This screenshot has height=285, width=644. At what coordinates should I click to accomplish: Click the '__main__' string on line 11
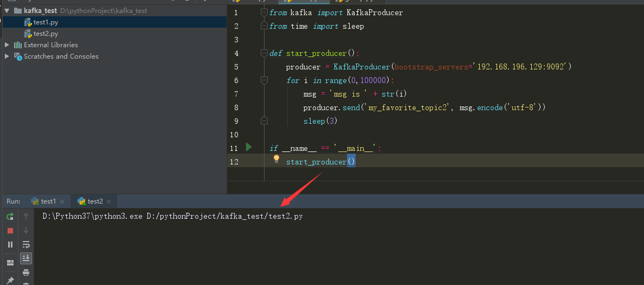tap(355, 148)
